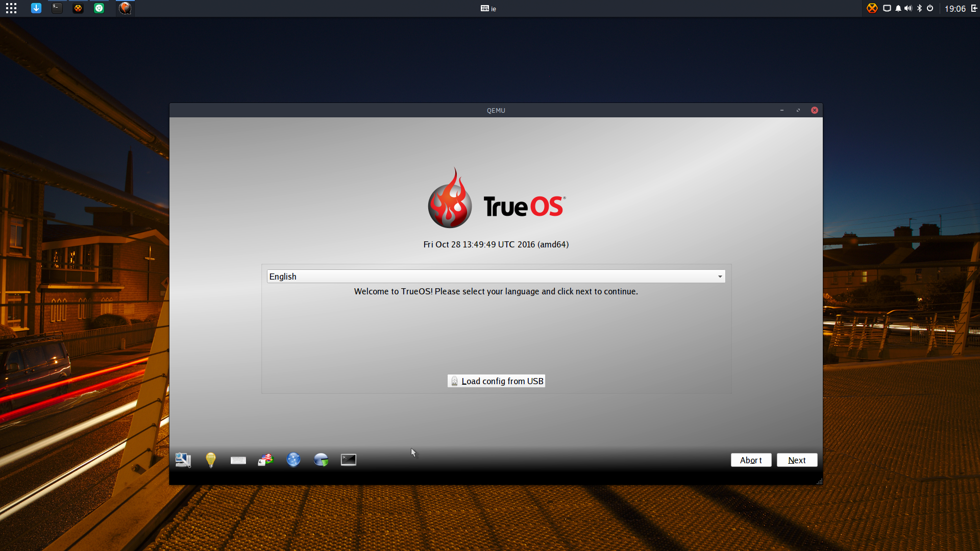The width and height of the screenshot is (980, 551).
Task: Click the log out icon in panel
Action: click(974, 8)
